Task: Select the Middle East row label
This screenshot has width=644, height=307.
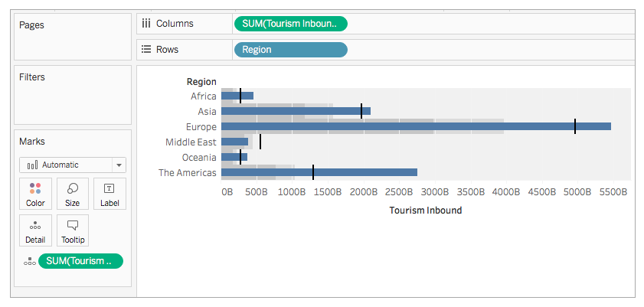Action: pos(191,142)
